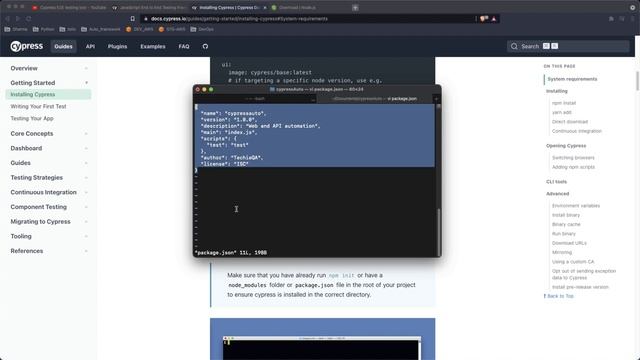Click the browser forward arrow
The image size is (640, 360).
click(x=18, y=19)
